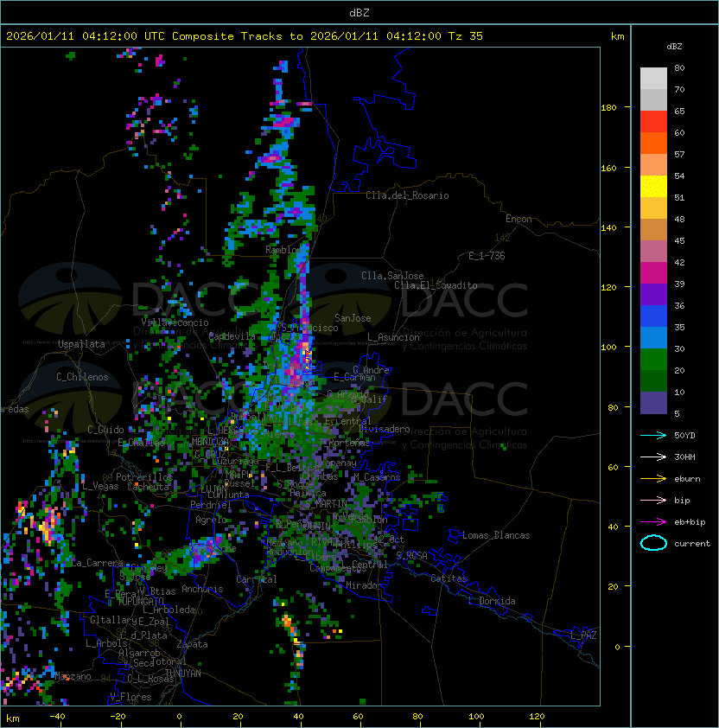Click the magenta eb+bip arrow legend icon
This screenshot has width=719, height=728.
pyautogui.click(x=653, y=522)
